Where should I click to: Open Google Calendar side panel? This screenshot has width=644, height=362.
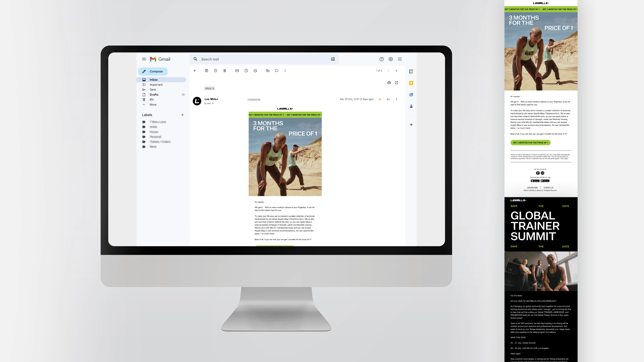pyautogui.click(x=411, y=71)
